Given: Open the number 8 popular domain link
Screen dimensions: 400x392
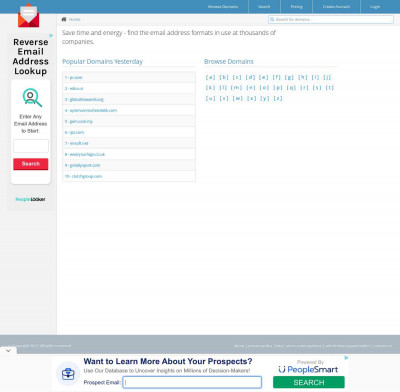Looking at the screenshot, I should coord(85,154).
